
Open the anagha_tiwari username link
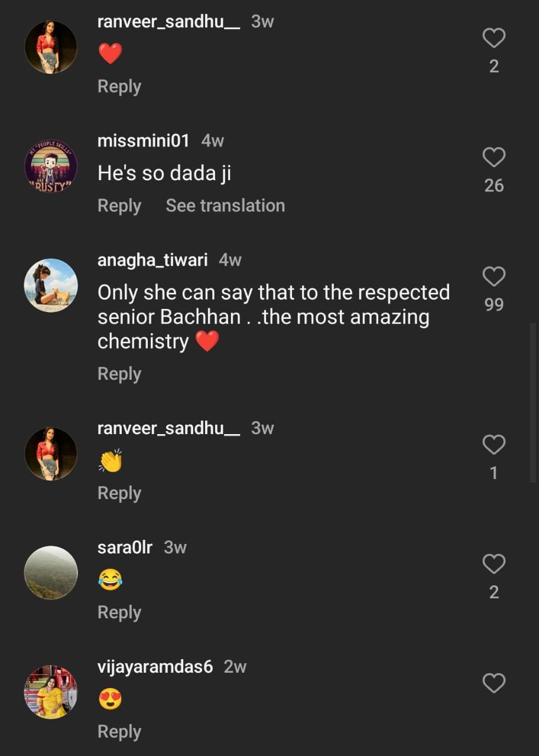point(152,260)
